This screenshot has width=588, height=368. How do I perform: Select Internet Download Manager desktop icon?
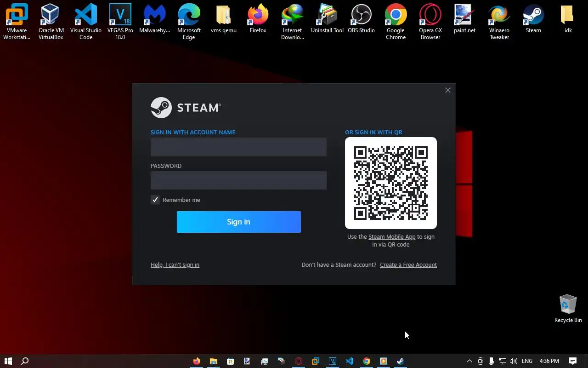coord(293,22)
